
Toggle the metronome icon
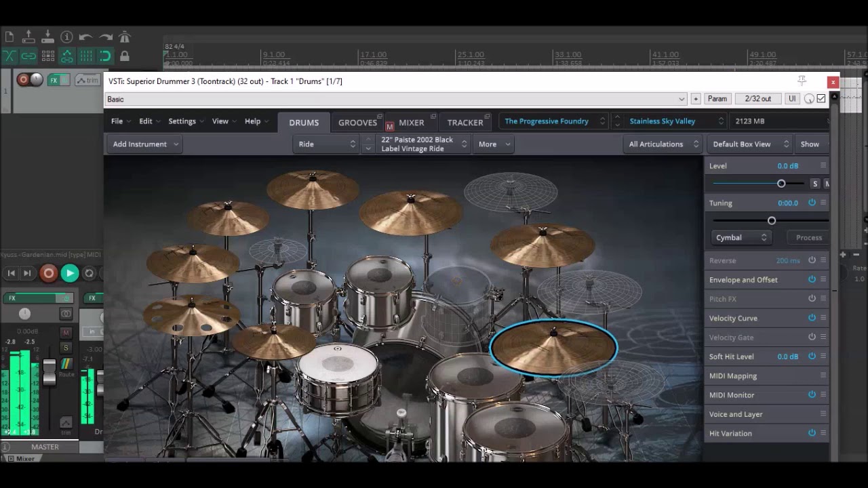click(x=124, y=37)
